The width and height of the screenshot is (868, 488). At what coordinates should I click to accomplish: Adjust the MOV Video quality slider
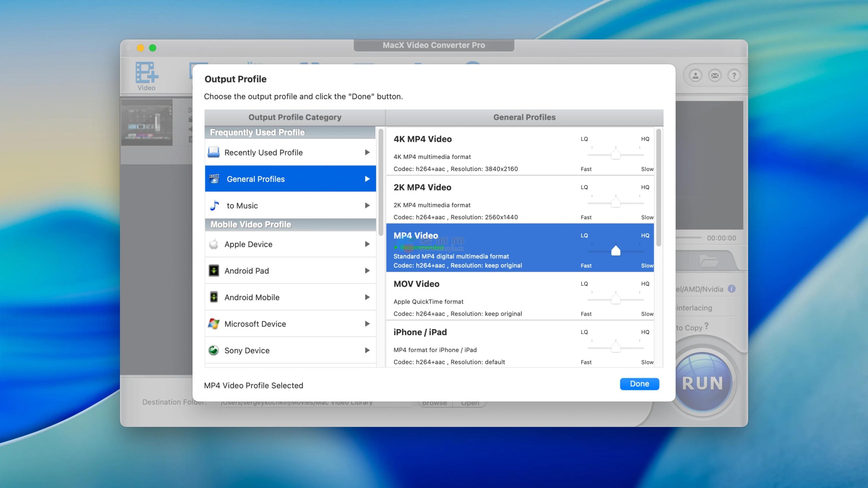tap(616, 299)
